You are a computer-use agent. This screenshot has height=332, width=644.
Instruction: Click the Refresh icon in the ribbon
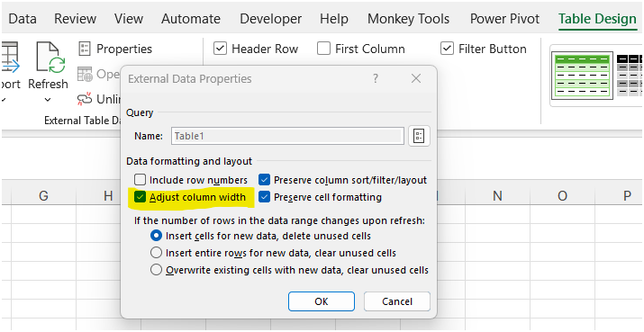(x=50, y=58)
